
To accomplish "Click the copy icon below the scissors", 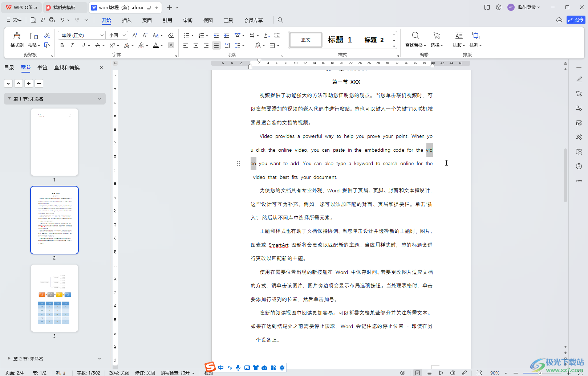I will click(47, 45).
